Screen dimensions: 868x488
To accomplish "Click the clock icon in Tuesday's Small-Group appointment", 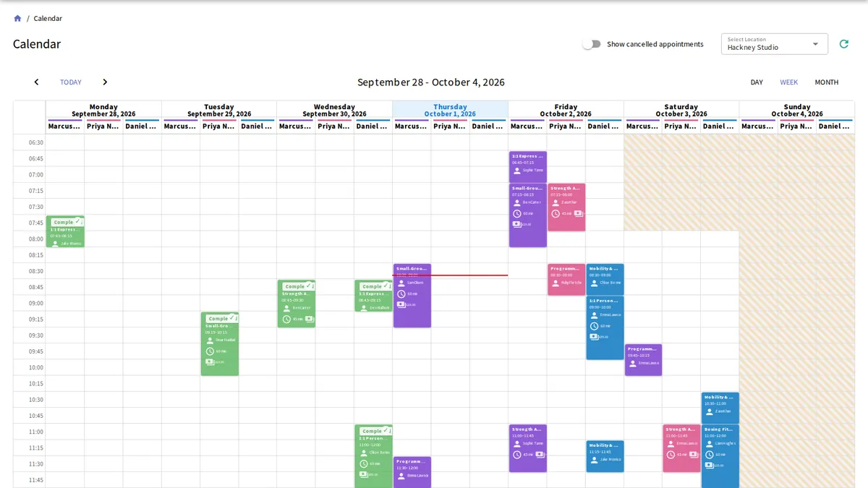I will (210, 351).
